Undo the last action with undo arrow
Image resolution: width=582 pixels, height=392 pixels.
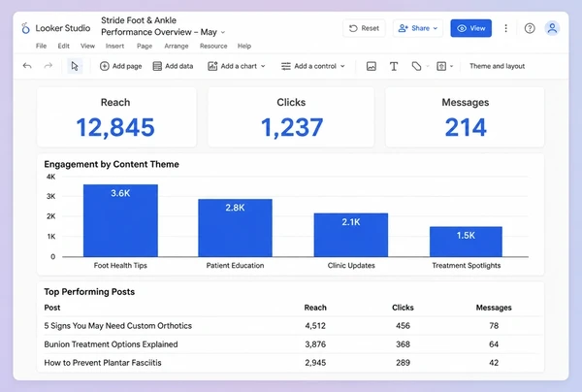(x=27, y=66)
